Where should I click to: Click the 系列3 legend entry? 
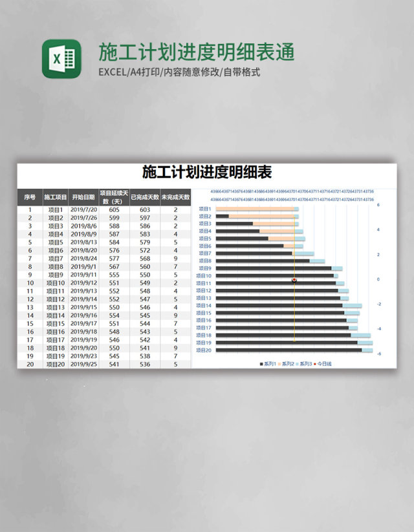[303, 364]
